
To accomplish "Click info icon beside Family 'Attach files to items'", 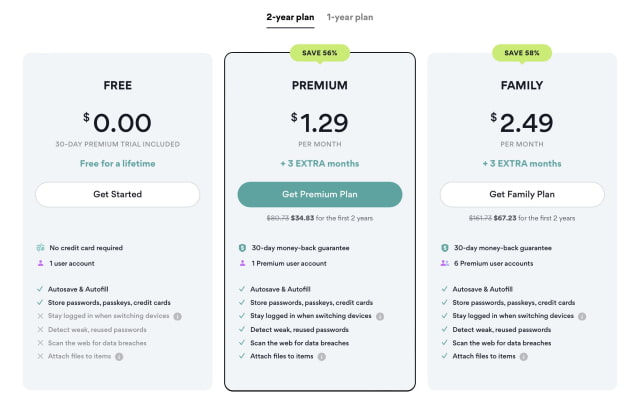I will pyautogui.click(x=524, y=355).
